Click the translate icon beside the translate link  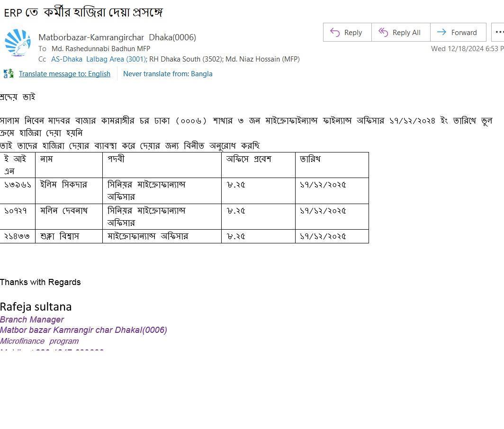coord(9,73)
